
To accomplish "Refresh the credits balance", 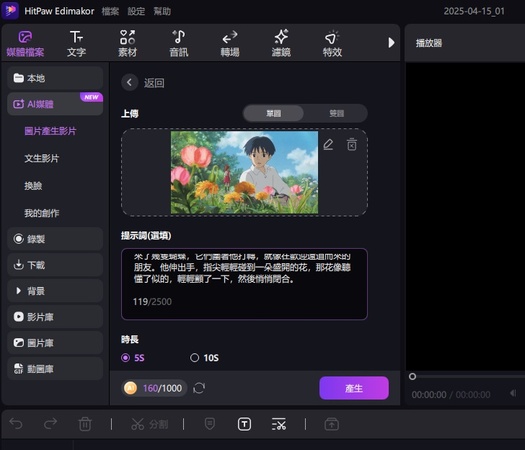I will click(x=199, y=388).
